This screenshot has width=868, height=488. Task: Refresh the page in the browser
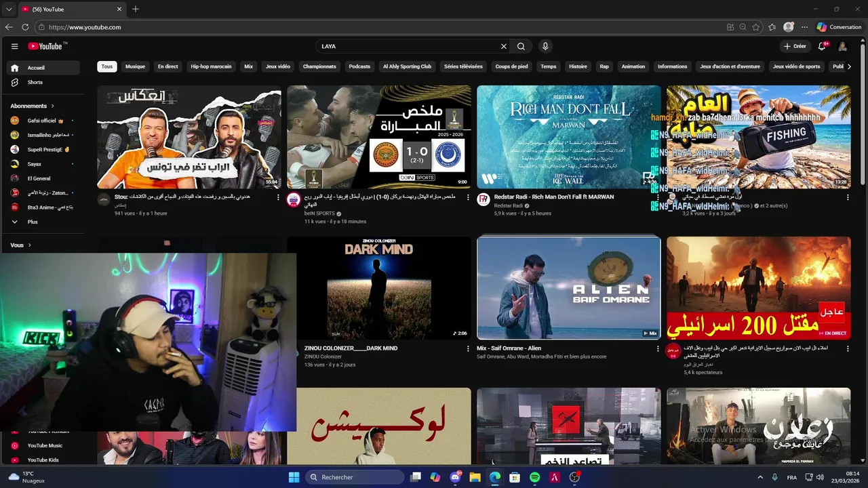[x=25, y=27]
